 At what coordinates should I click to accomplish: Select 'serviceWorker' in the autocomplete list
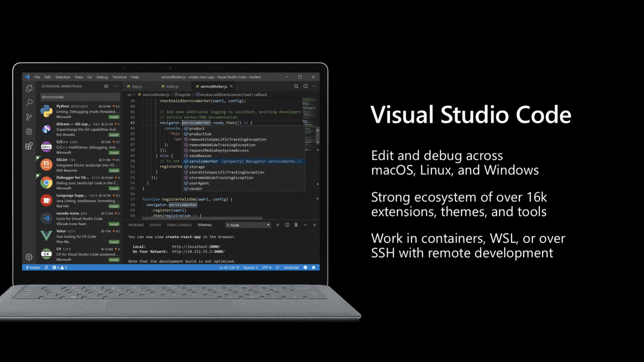(x=244, y=161)
